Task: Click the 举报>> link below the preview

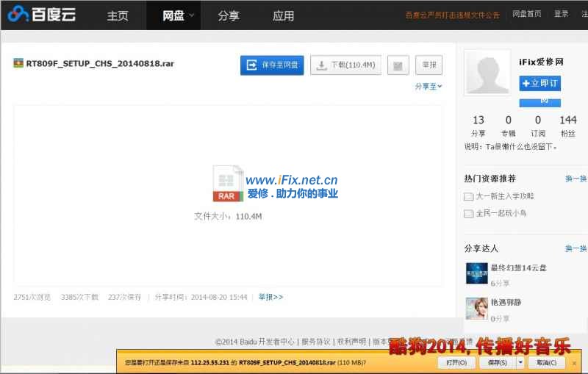Action: pos(270,297)
